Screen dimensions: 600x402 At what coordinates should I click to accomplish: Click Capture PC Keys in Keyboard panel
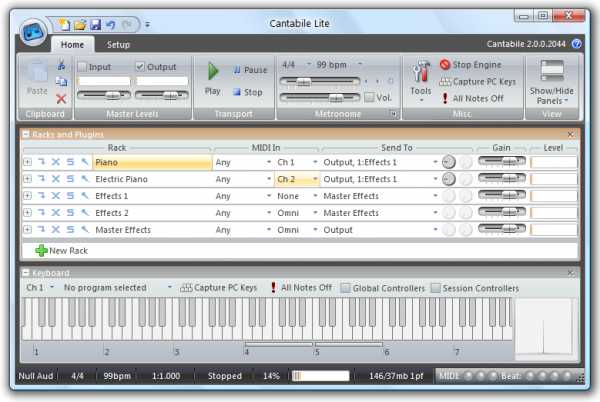click(x=218, y=287)
